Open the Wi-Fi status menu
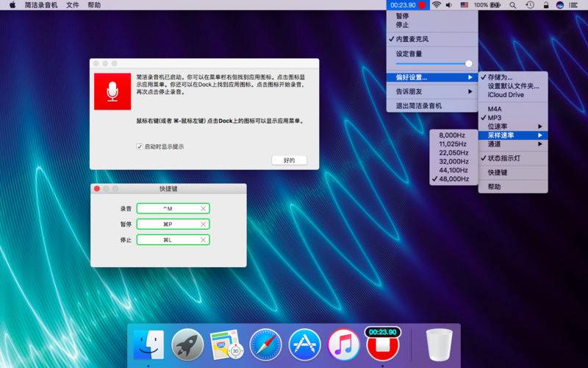Viewport: 588px width, 368px height. (436, 5)
